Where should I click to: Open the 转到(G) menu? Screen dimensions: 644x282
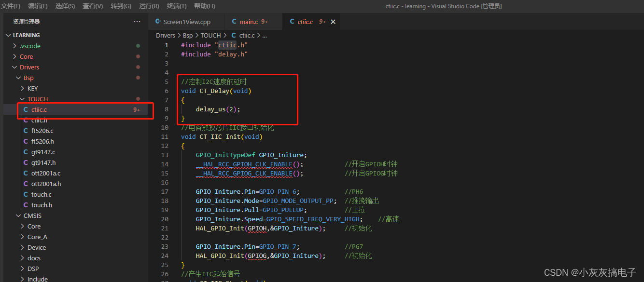click(121, 6)
